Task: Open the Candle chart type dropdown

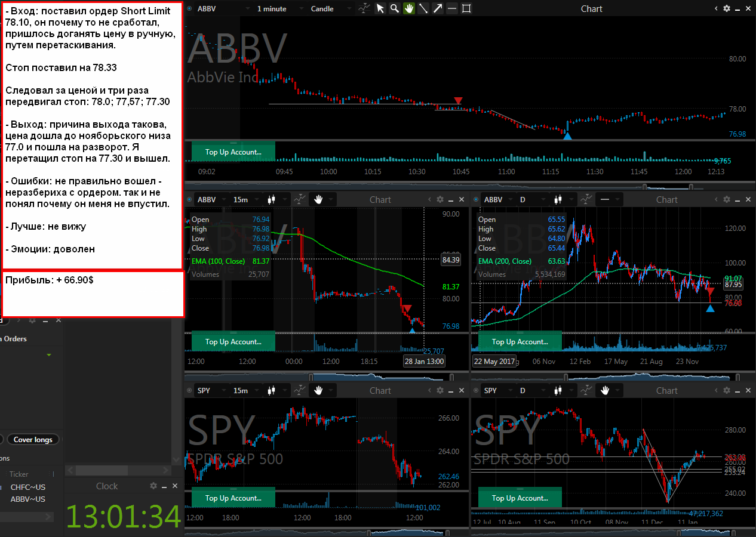Action: click(x=330, y=8)
